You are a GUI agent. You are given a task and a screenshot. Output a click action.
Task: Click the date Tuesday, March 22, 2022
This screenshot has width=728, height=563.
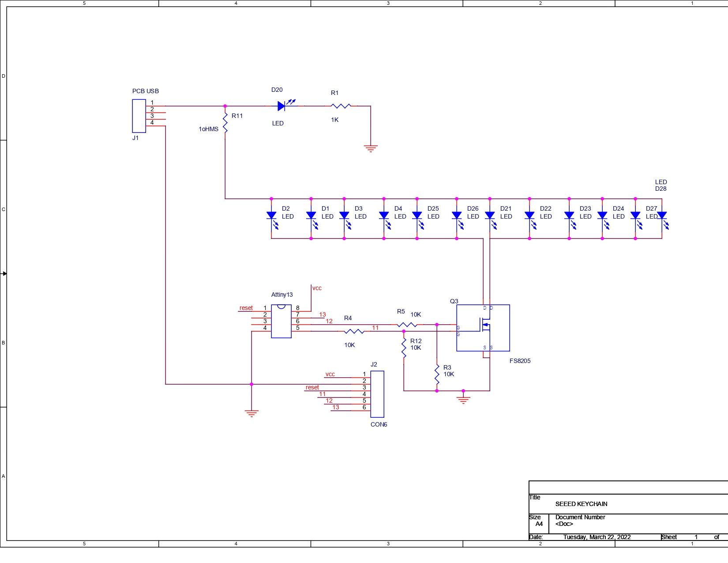[x=597, y=537]
